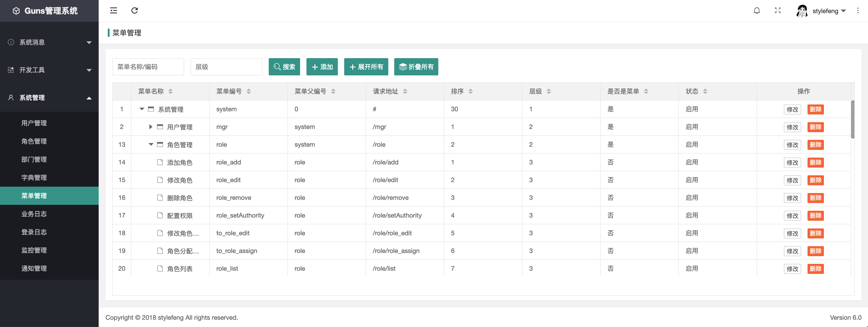This screenshot has width=868, height=327.
Task: Open 业务日志 in the sidebar
Action: (49, 214)
